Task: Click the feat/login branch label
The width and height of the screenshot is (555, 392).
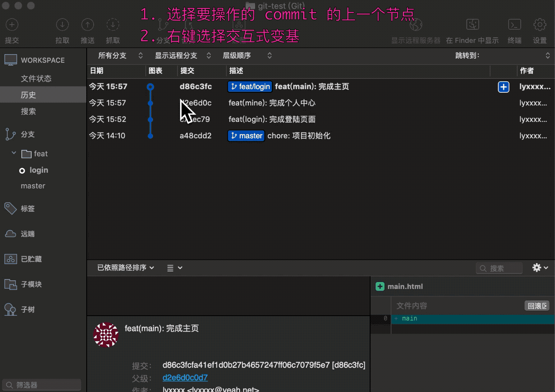Action: (x=250, y=87)
